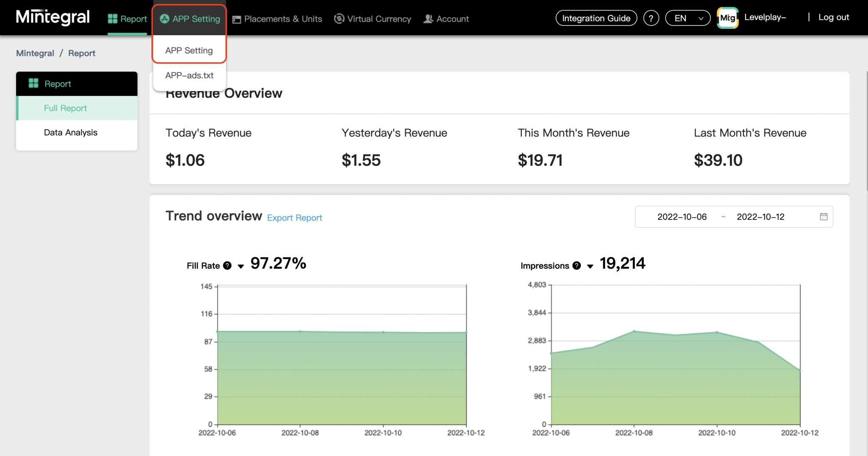Click the Mtg account avatar icon
868x456 pixels.
tap(728, 17)
